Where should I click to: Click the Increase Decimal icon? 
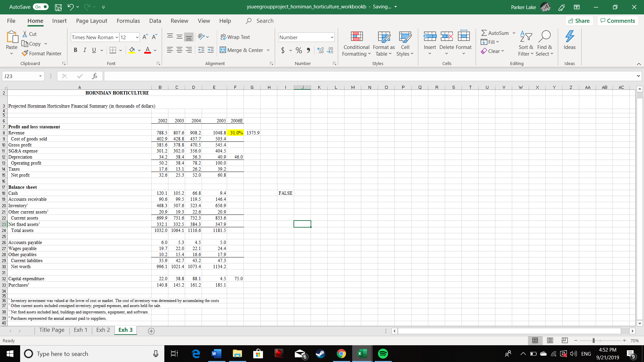tap(320, 50)
